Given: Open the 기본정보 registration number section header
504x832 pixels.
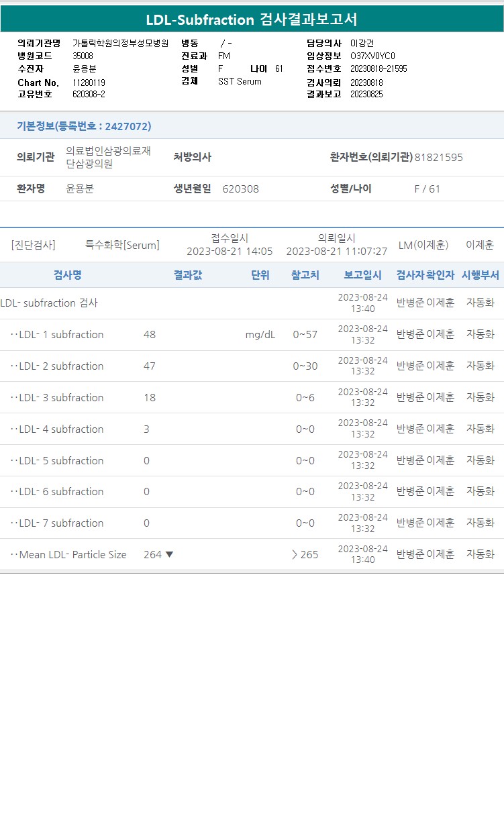Looking at the screenshot, I should (84, 126).
